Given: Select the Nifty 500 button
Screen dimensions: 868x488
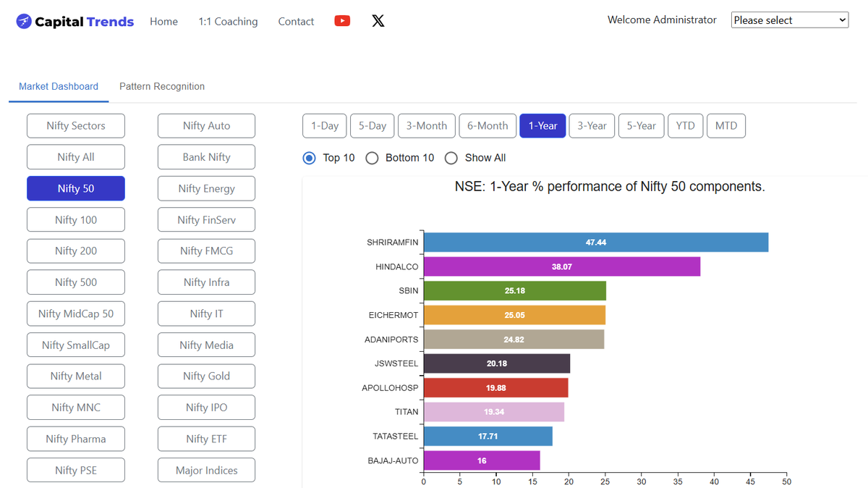Looking at the screenshot, I should pyautogui.click(x=76, y=282).
